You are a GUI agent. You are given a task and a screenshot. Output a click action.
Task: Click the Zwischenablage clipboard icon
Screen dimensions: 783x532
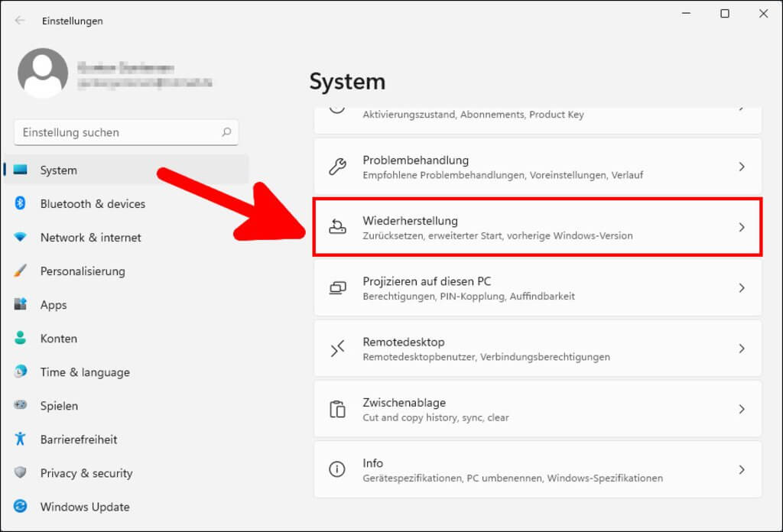coord(338,409)
